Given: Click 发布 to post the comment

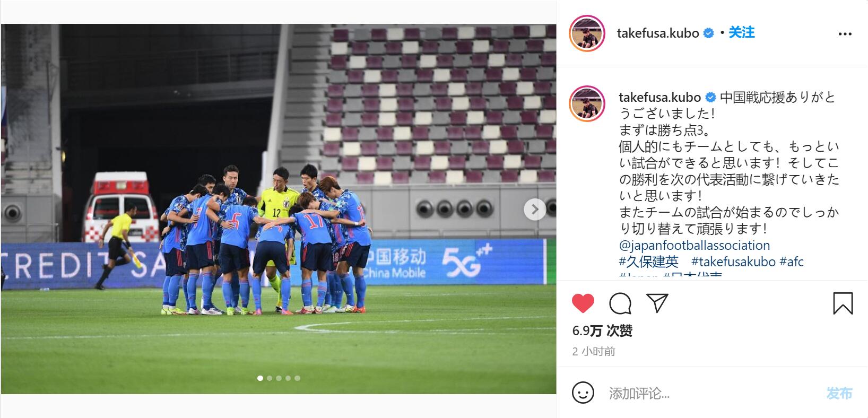Looking at the screenshot, I should pos(839,393).
